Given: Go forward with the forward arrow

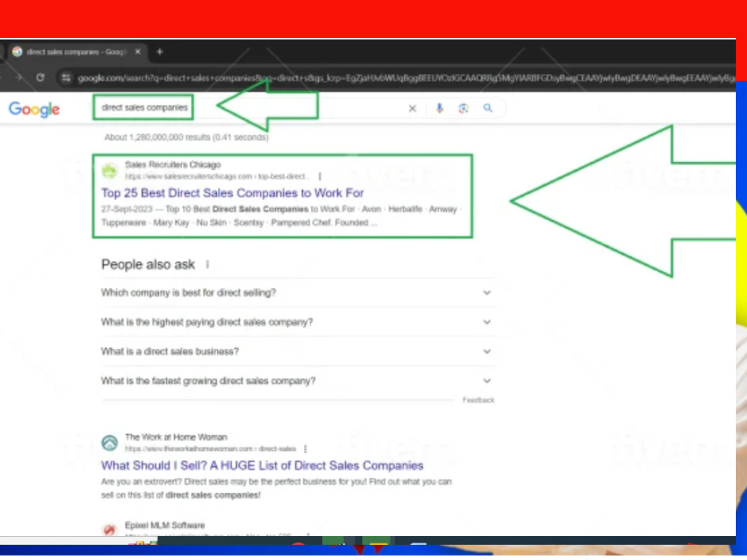Looking at the screenshot, I should 18,77.
